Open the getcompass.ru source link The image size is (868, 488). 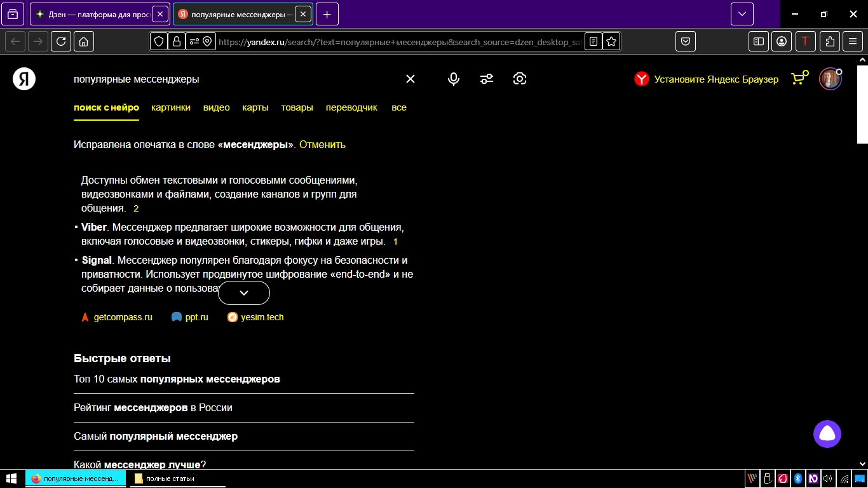[117, 317]
